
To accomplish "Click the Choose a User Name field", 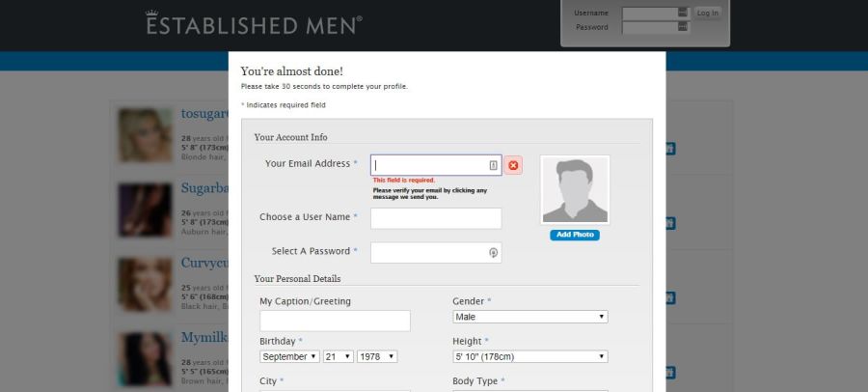I will 436,218.
